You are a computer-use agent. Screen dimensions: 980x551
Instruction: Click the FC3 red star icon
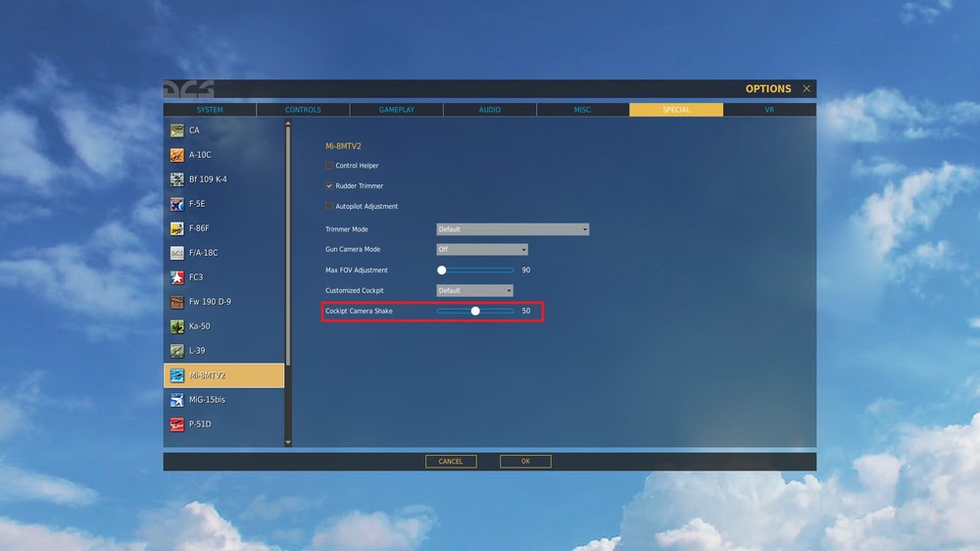point(176,277)
